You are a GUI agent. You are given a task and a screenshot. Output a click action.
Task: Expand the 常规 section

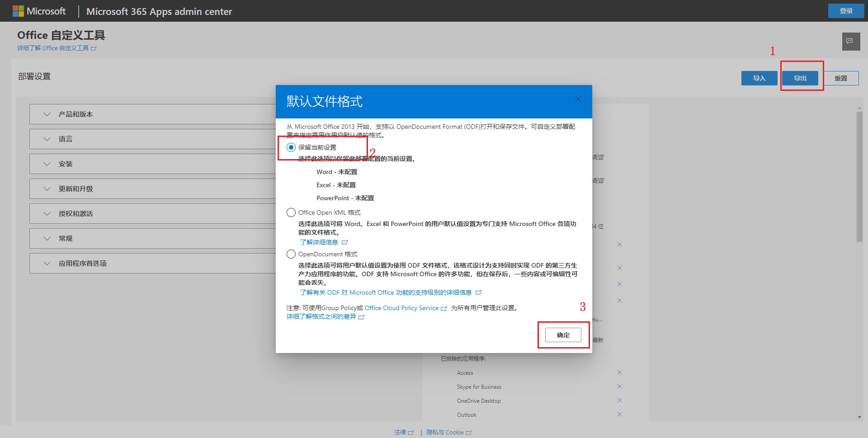coord(153,239)
